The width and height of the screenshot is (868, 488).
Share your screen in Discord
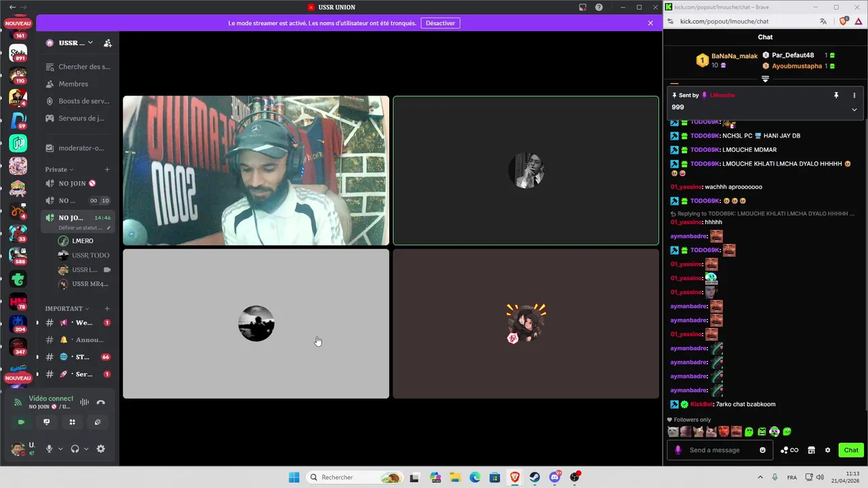47,422
